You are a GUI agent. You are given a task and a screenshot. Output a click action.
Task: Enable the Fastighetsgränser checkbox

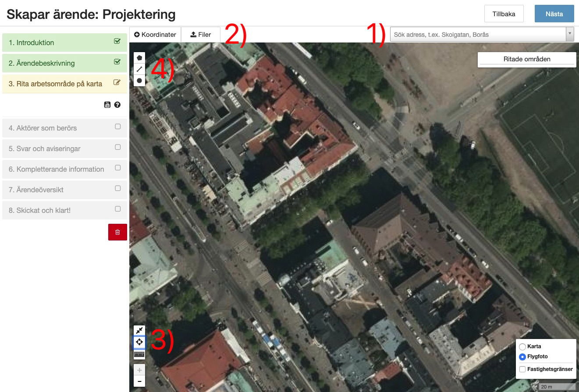[x=522, y=369]
